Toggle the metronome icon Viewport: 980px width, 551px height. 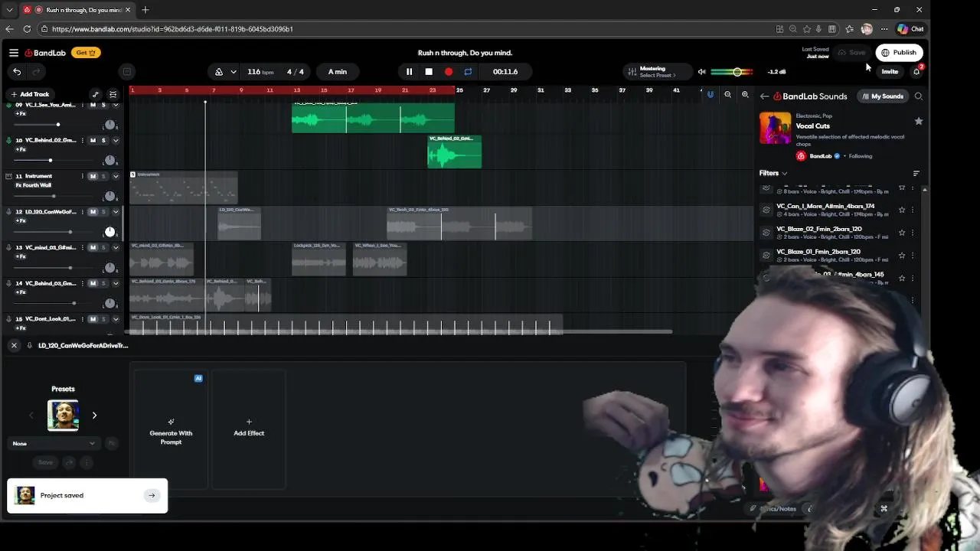(219, 72)
